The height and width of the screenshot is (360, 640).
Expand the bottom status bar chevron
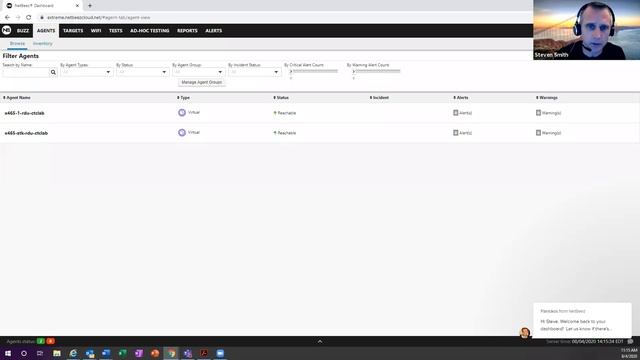click(x=320, y=341)
